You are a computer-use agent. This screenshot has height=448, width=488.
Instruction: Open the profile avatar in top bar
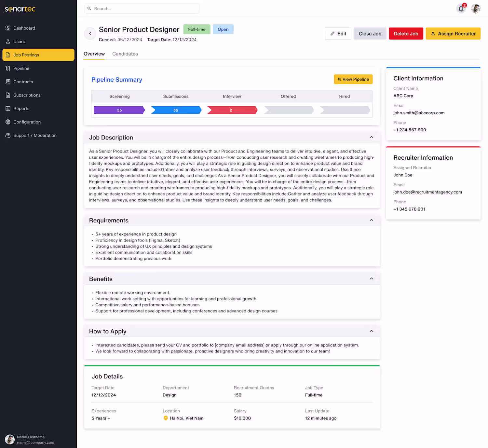[476, 8]
